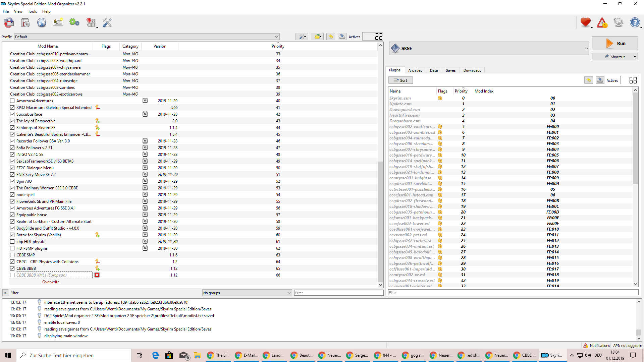Toggle SuccubusRace mod checkbox

click(x=12, y=114)
